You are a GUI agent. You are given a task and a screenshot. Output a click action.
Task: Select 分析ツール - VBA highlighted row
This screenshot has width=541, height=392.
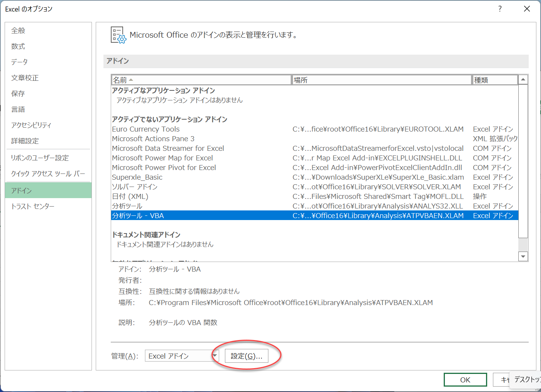[315, 215]
